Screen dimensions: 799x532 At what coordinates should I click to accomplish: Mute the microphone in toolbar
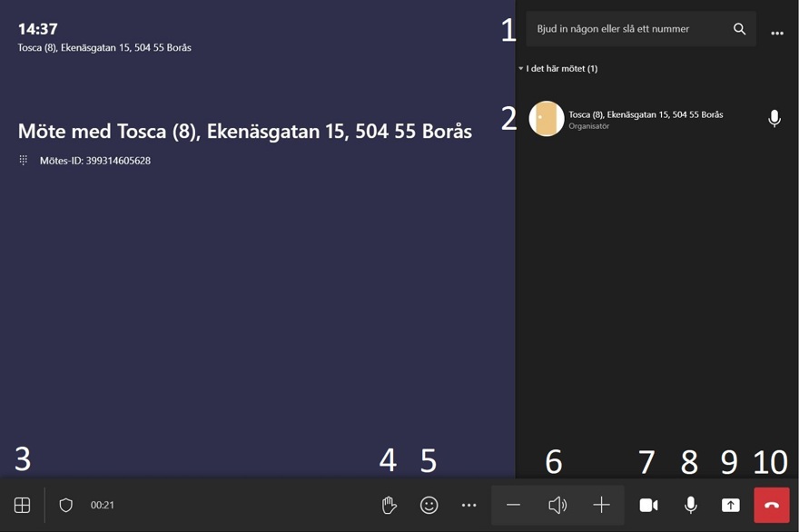click(690, 505)
